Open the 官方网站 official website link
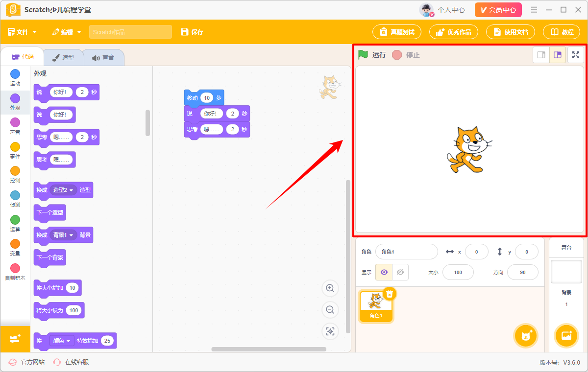Image resolution: width=588 pixels, height=372 pixels. 27,362
